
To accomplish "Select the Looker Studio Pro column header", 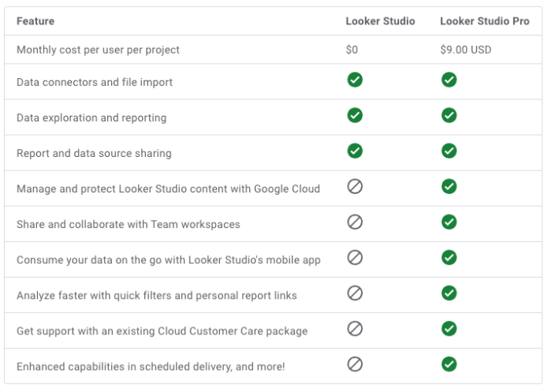I will pyautogui.click(x=484, y=21).
